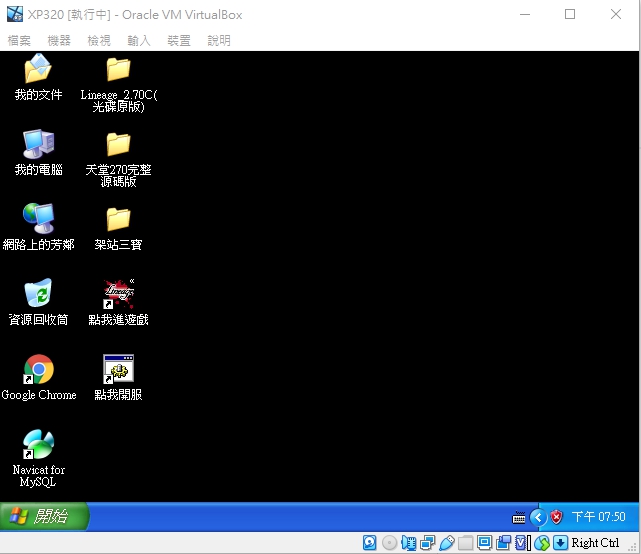
Task: Expand hidden tray icons arrow
Action: [x=538, y=518]
